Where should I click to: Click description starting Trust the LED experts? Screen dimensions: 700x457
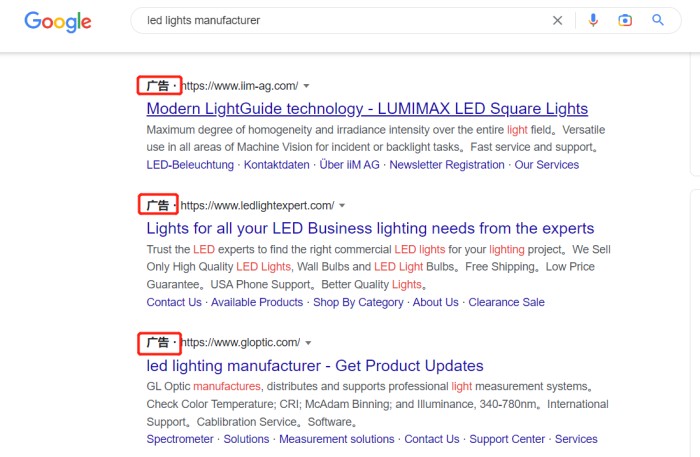[379, 267]
